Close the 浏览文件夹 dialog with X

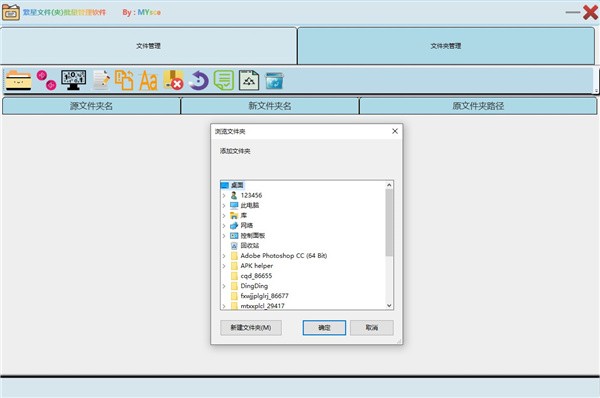pos(395,131)
